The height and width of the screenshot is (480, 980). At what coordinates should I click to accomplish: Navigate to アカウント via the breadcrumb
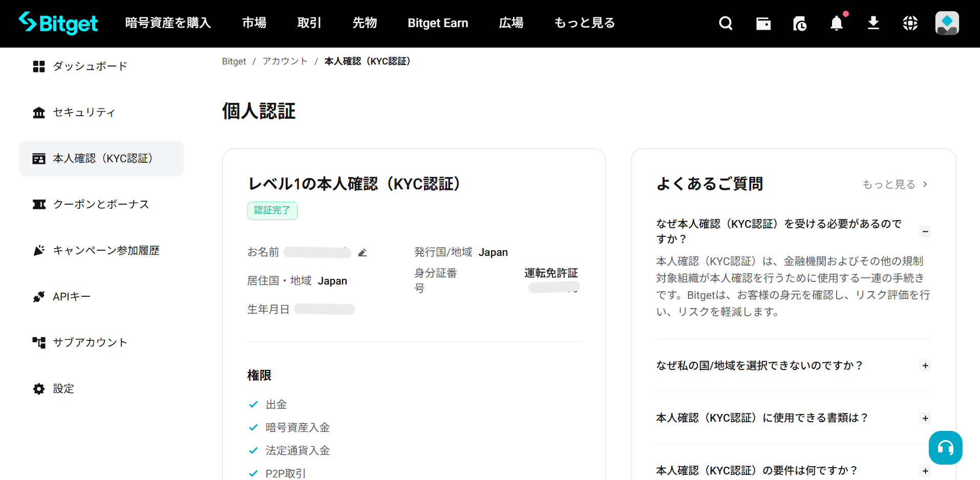[285, 61]
